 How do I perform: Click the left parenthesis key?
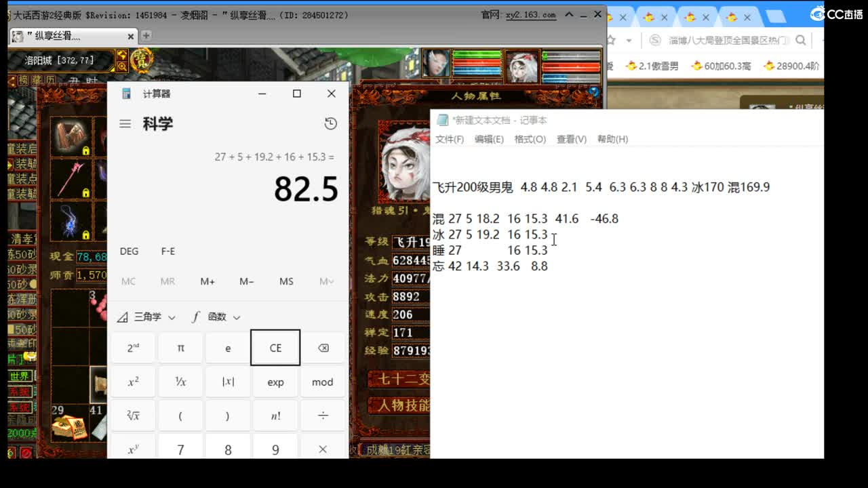tap(180, 415)
